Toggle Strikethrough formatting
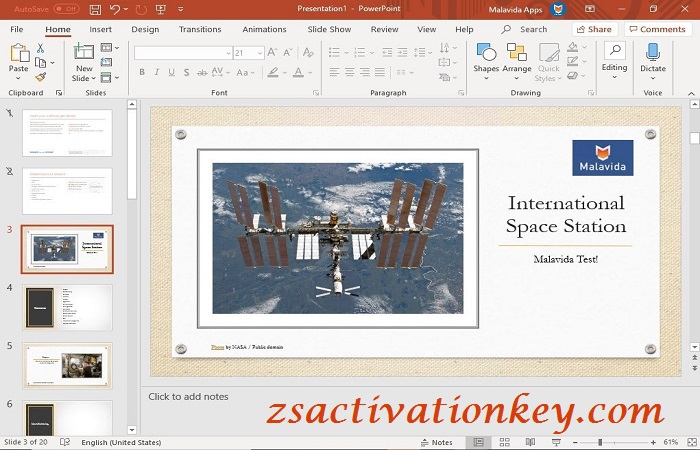The width and height of the screenshot is (700, 450). click(x=202, y=72)
